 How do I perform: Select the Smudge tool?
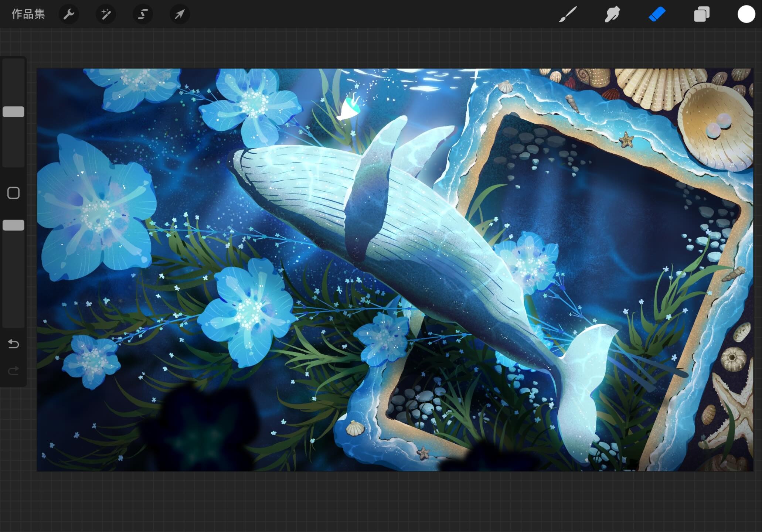click(612, 14)
